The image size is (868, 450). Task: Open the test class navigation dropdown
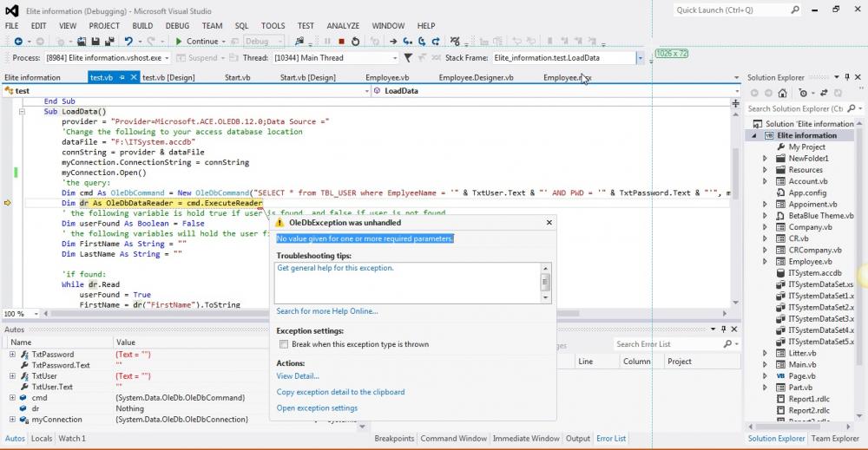coord(366,91)
